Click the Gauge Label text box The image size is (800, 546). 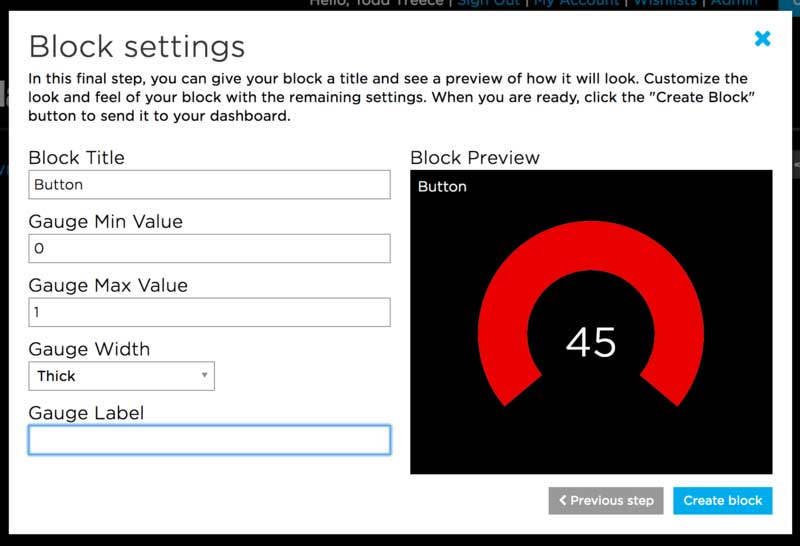pos(209,440)
